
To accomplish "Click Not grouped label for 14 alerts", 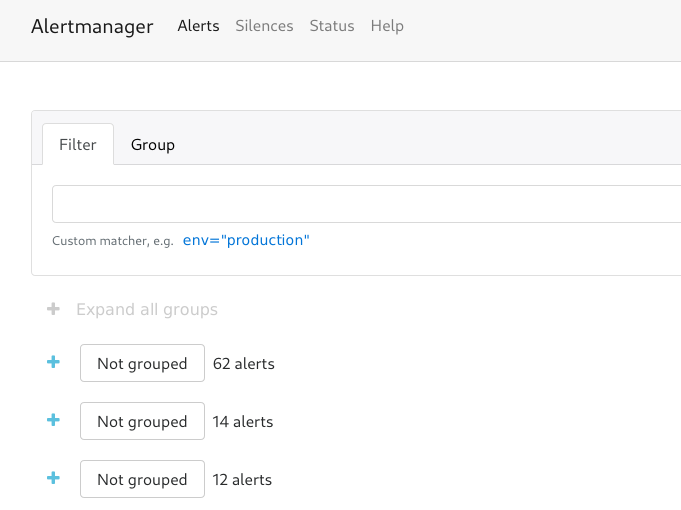I will [142, 421].
